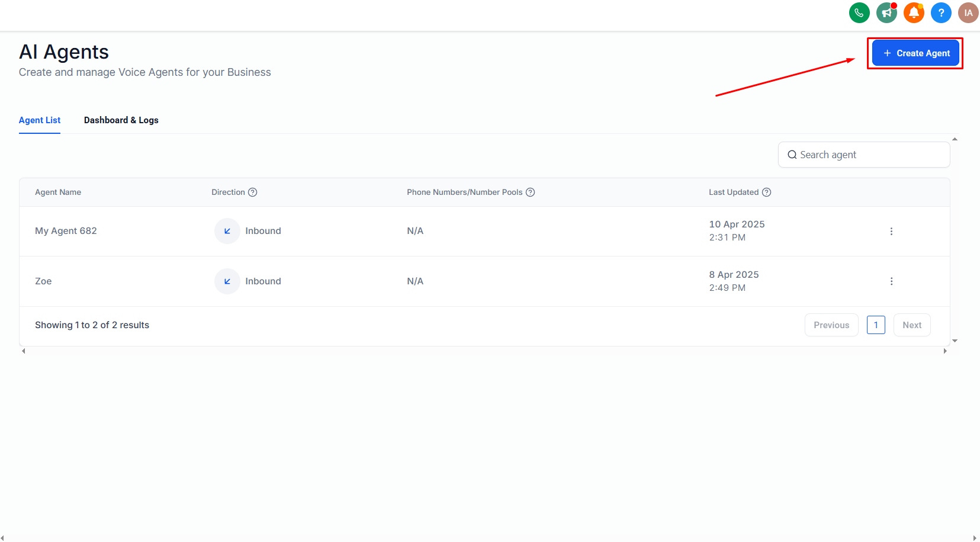Open the My Agent 682 row
The image size is (980, 542).
pyautogui.click(x=484, y=232)
